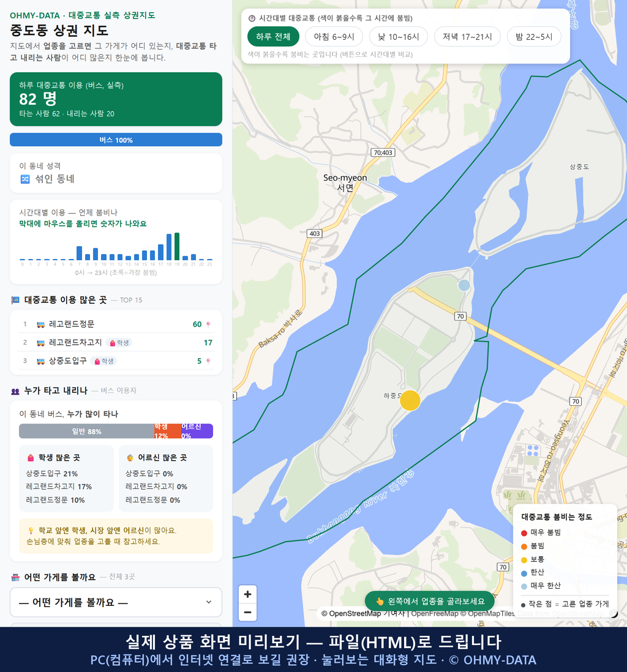The image size is (627, 672).
Task: Click 학생 badge on 레고랜드차고지 row
Action: point(119,343)
